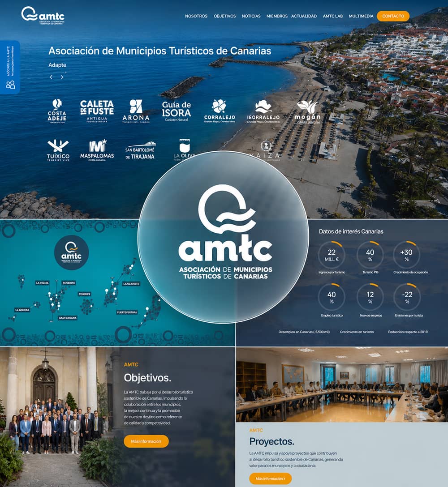Click the Costa Adeje logo
Screen dimensions: 448x487
[x=57, y=111]
